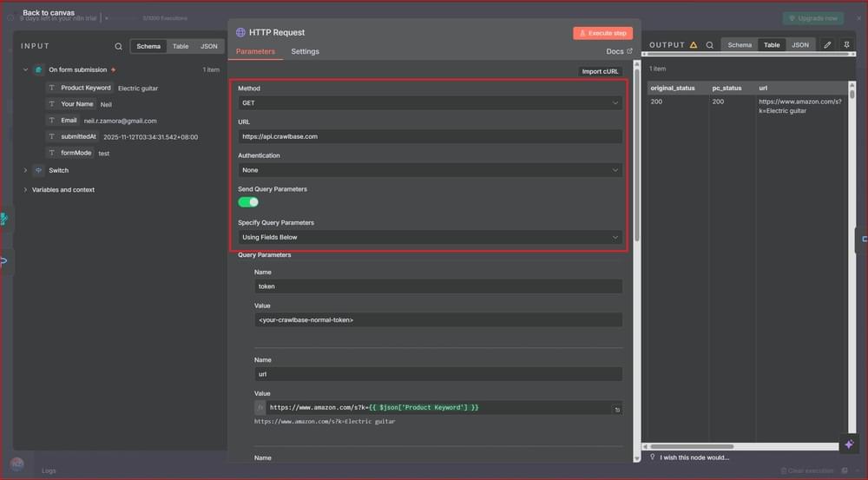
Task: Switch OUTPUT view to Schema
Action: tap(740, 45)
